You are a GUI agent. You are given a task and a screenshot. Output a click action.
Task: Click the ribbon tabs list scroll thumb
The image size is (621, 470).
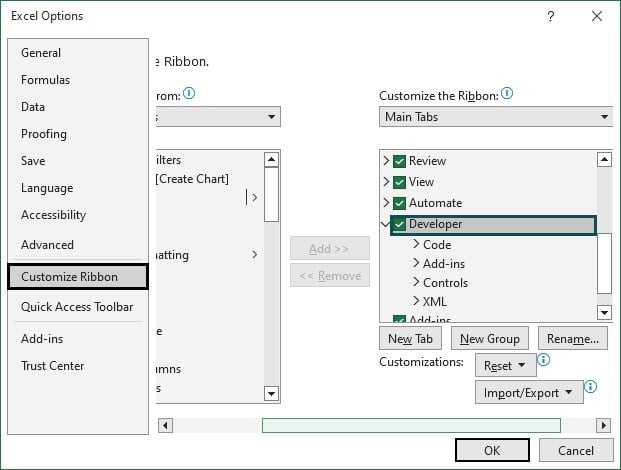pos(604,263)
